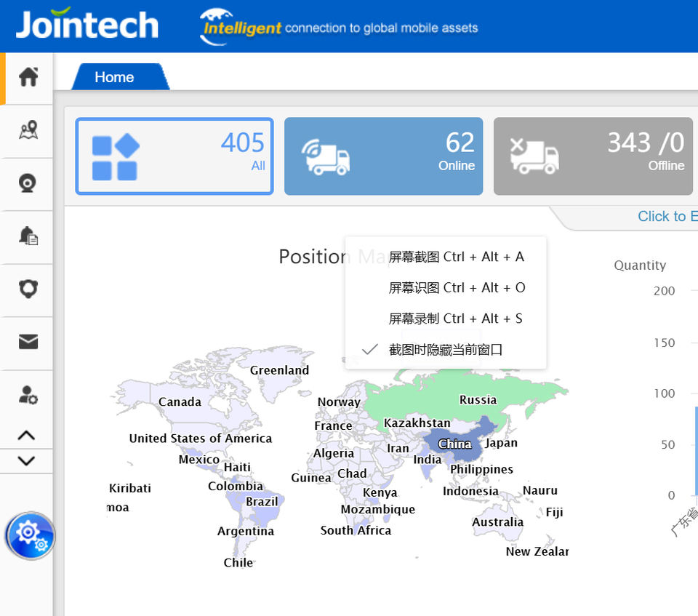Click Russia on the position map

tap(478, 399)
